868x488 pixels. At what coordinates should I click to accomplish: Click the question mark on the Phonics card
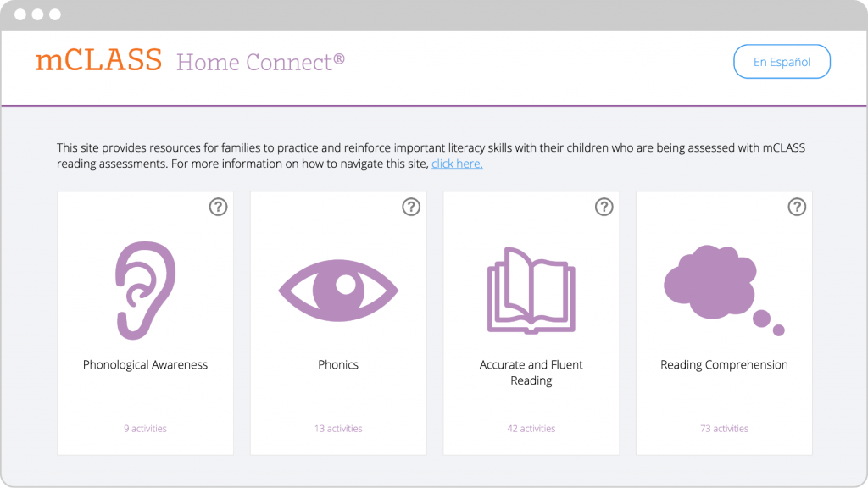411,207
